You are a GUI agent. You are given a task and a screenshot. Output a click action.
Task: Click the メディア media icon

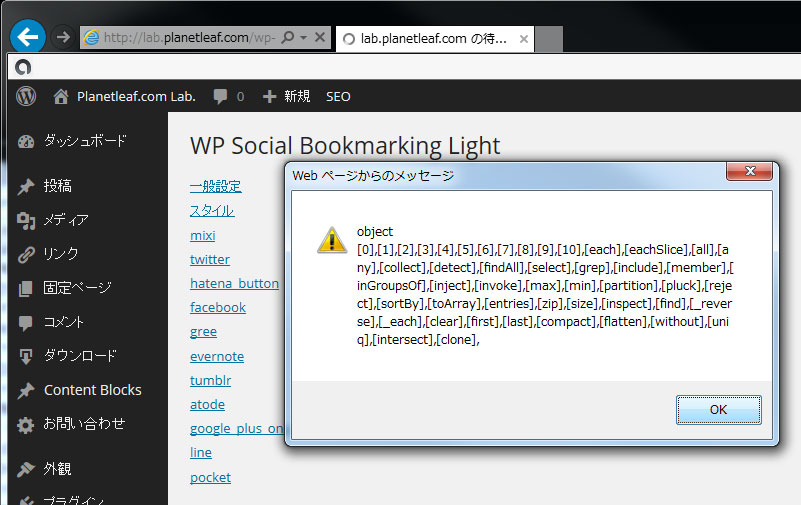[x=26, y=220]
